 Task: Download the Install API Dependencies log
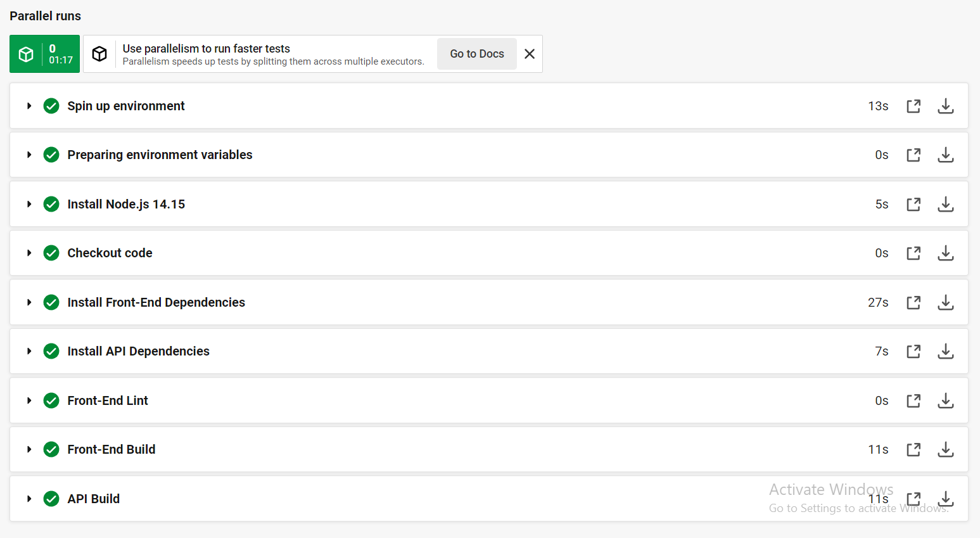point(945,351)
